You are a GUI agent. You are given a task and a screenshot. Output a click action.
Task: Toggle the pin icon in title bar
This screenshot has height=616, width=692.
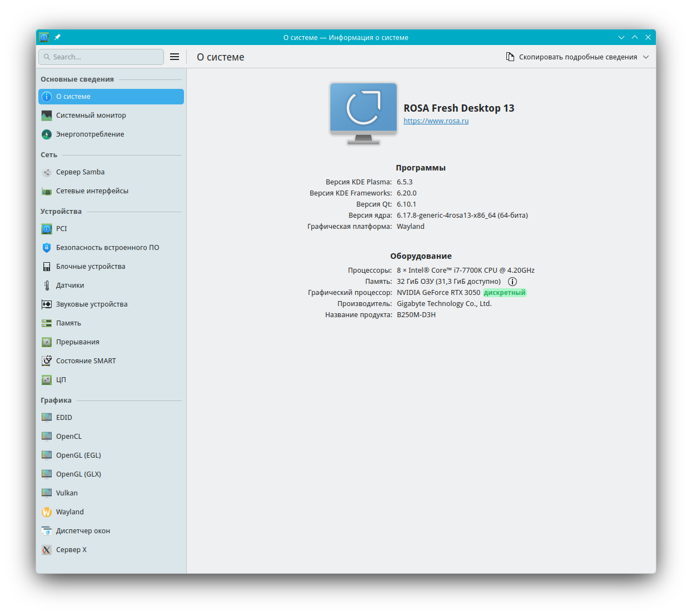click(57, 37)
